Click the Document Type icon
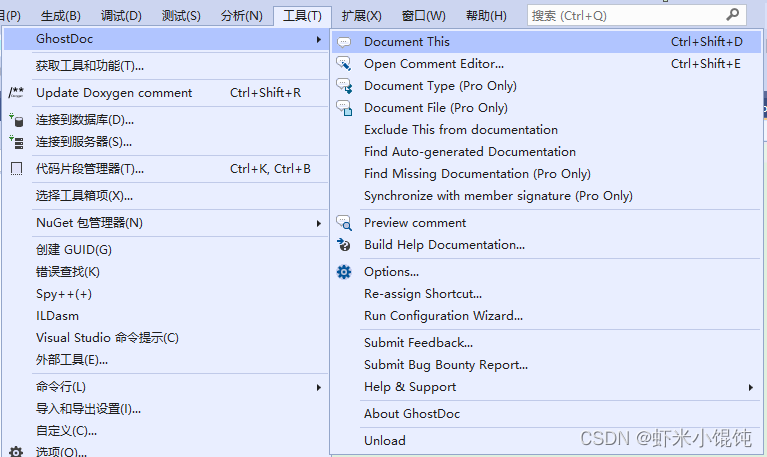 (344, 86)
